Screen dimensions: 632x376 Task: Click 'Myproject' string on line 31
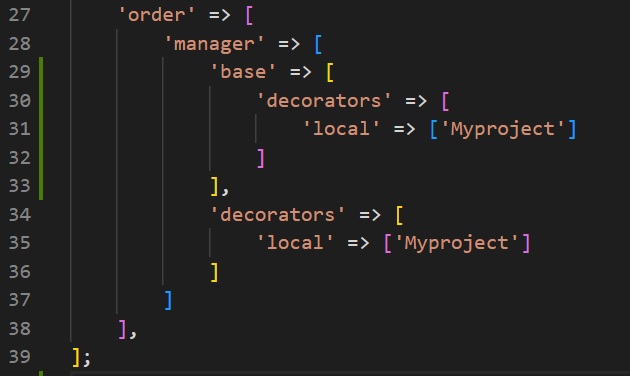[x=502, y=129]
